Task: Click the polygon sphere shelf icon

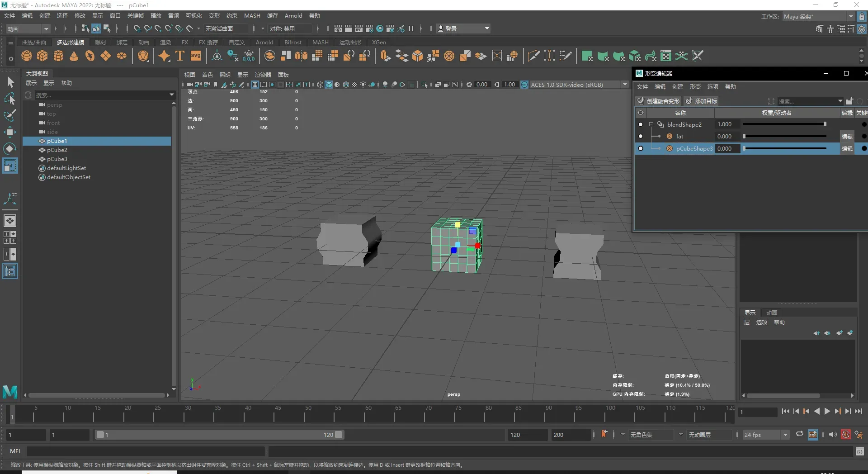Action: pos(27,56)
